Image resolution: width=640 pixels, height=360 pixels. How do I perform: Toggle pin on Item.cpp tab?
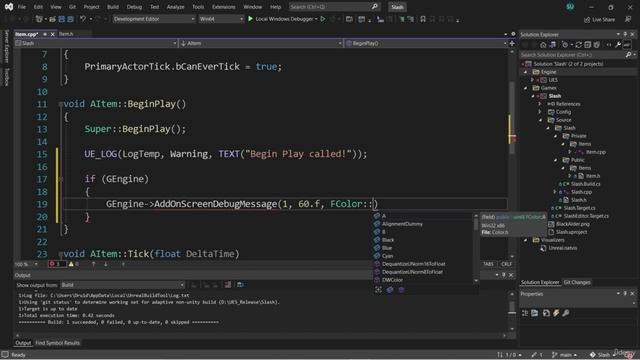click(45, 34)
